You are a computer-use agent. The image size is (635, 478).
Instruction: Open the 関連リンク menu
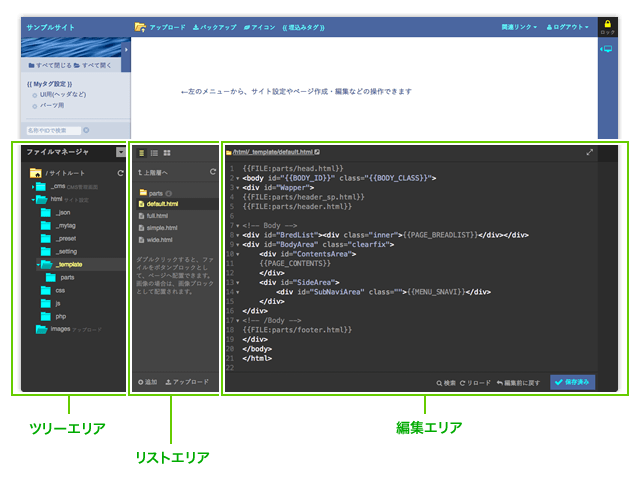pos(519,27)
